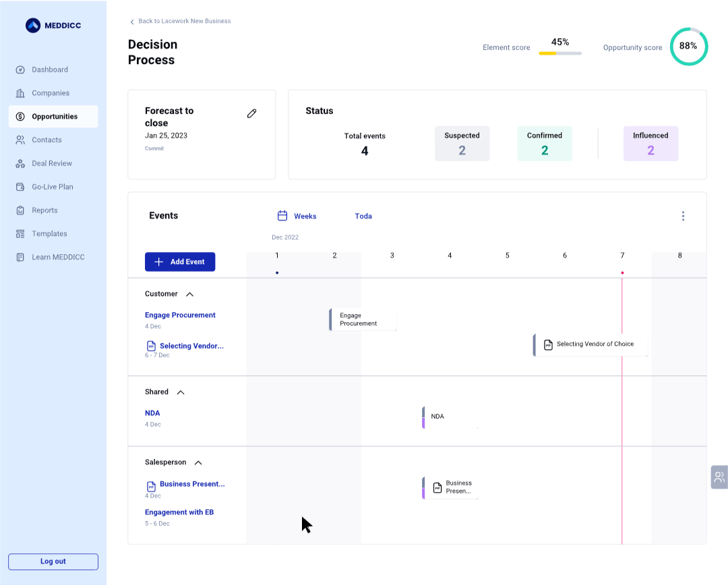The width and height of the screenshot is (728, 585).
Task: Click the Confirmed status count tile
Action: click(545, 144)
